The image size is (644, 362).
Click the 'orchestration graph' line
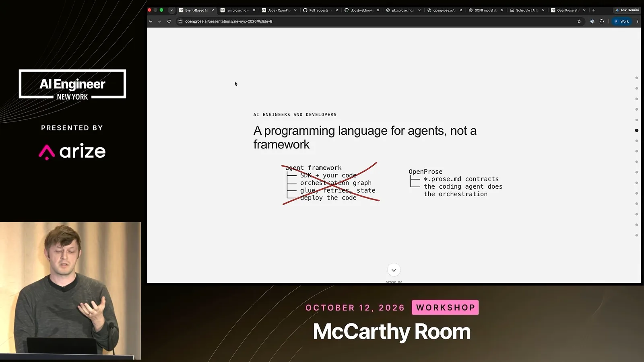(336, 183)
